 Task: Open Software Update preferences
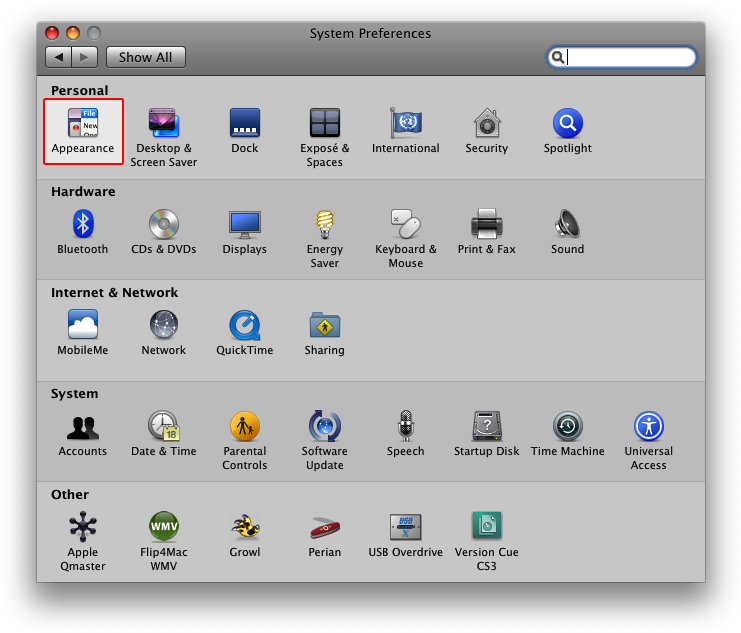(325, 440)
